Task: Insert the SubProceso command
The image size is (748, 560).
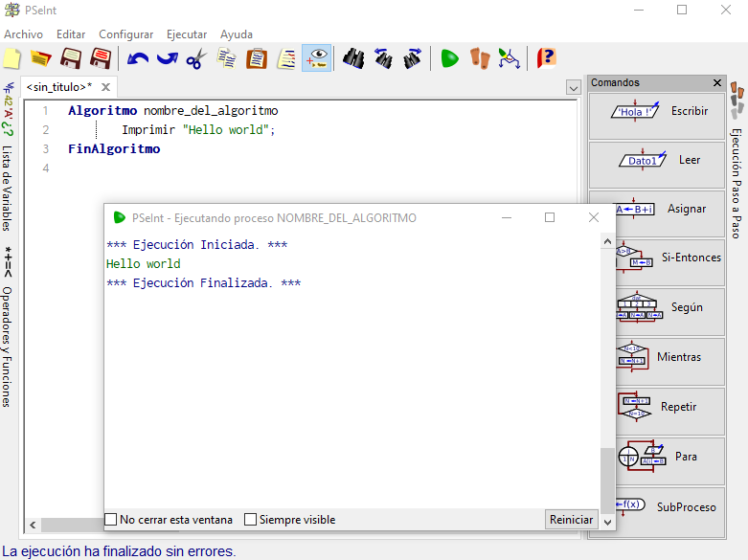Action: pyautogui.click(x=670, y=511)
